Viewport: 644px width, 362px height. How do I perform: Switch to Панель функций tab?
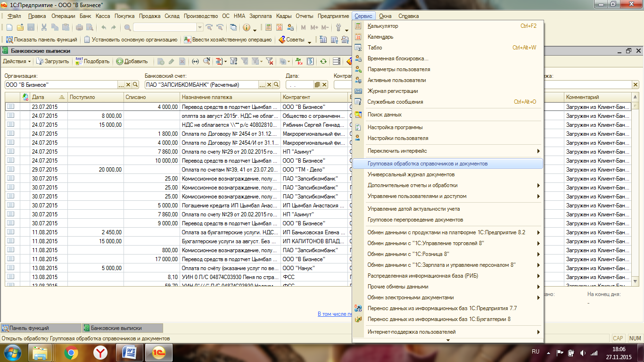41,328
